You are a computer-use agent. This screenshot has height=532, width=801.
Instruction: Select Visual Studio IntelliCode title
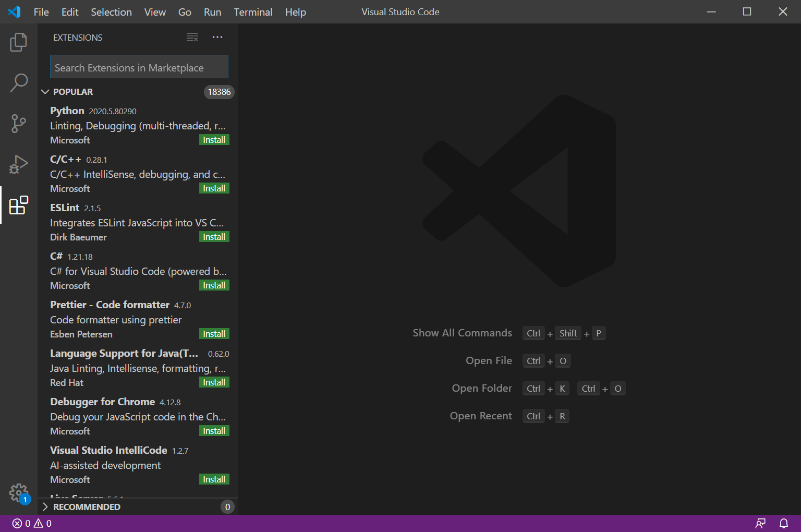click(x=108, y=450)
